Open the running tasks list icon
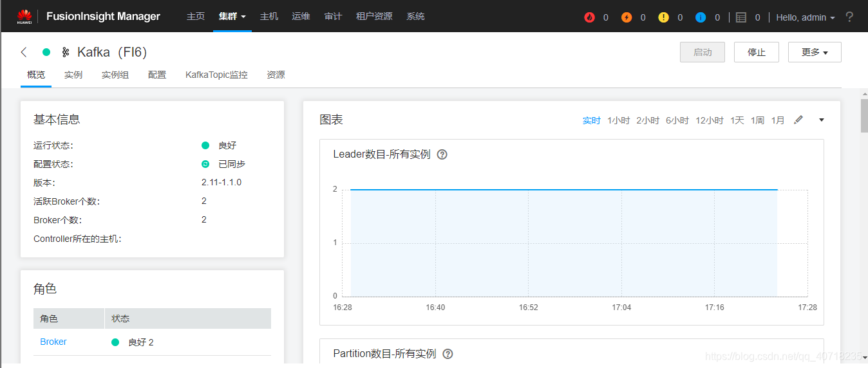This screenshot has height=368, width=868. pyautogui.click(x=741, y=17)
